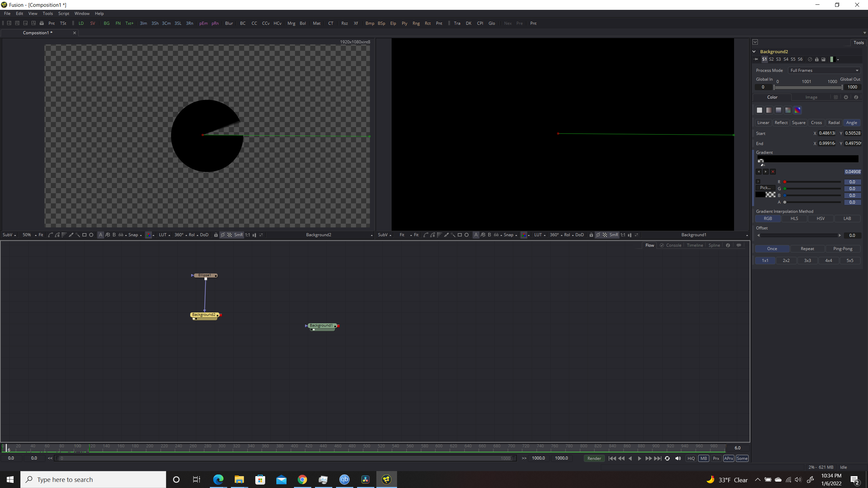Expand the RGBA color picker disclosure arrow

(758, 182)
